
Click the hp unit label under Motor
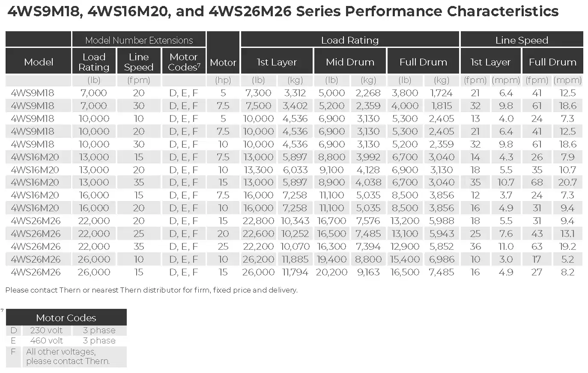(x=223, y=80)
